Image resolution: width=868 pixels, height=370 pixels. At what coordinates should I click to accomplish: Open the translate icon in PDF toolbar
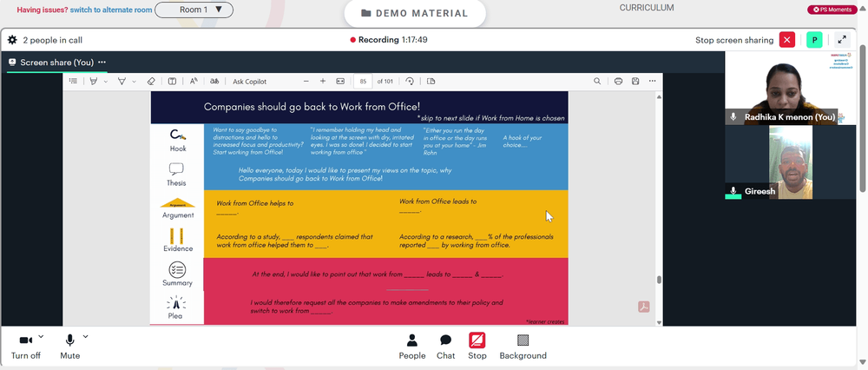tap(214, 81)
